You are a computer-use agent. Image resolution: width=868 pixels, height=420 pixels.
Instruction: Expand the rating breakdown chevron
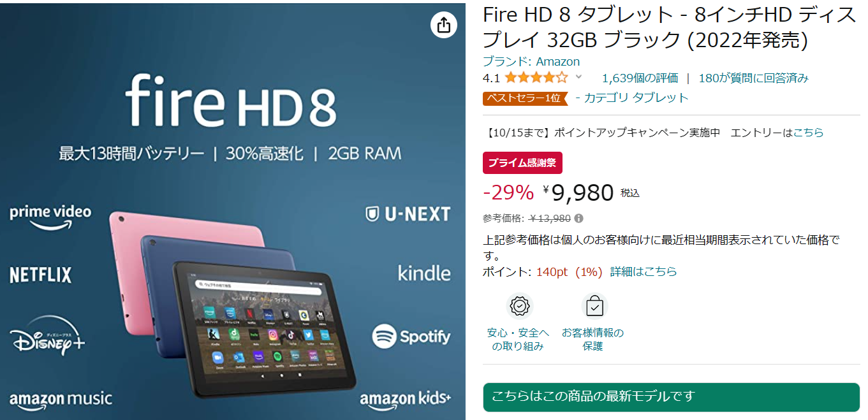[x=578, y=78]
